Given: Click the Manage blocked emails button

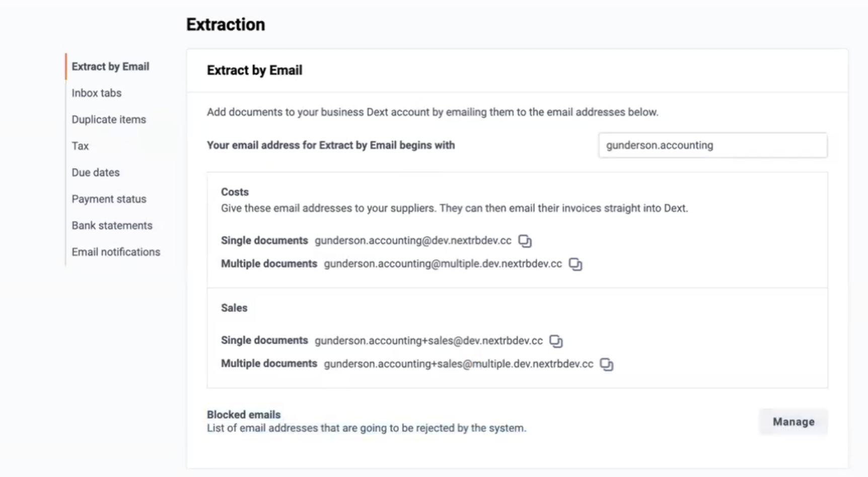Looking at the screenshot, I should tap(793, 422).
